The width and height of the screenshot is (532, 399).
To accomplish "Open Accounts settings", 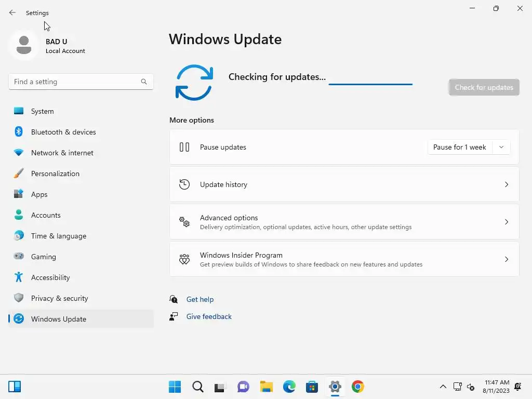I will click(x=81, y=215).
